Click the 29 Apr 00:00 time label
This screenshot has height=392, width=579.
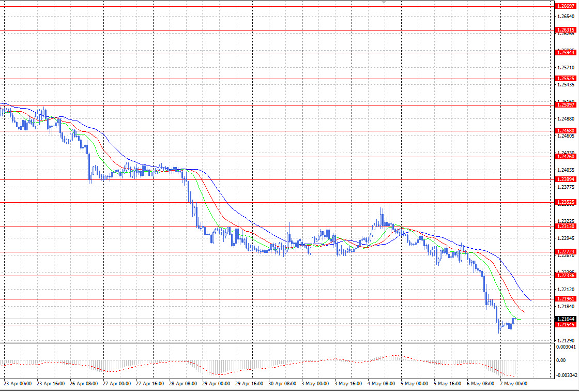[216, 384]
